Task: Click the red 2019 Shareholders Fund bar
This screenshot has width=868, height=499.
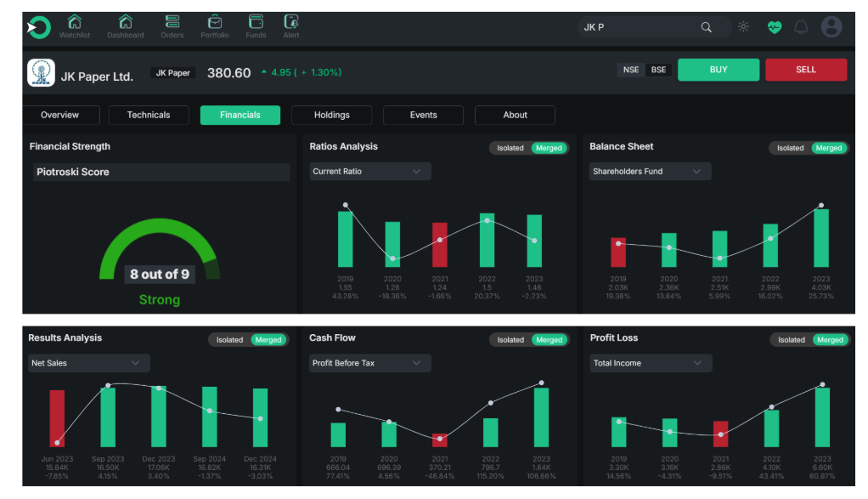Action: (618, 252)
